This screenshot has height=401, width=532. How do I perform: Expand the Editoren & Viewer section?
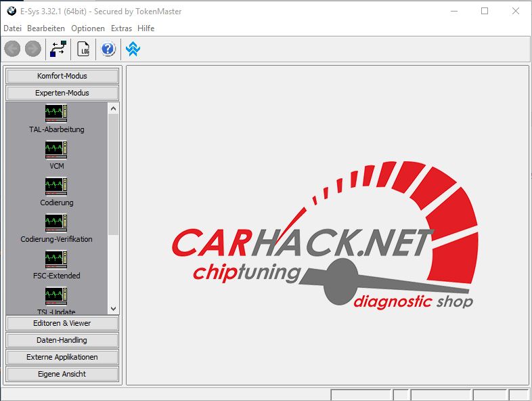62,323
